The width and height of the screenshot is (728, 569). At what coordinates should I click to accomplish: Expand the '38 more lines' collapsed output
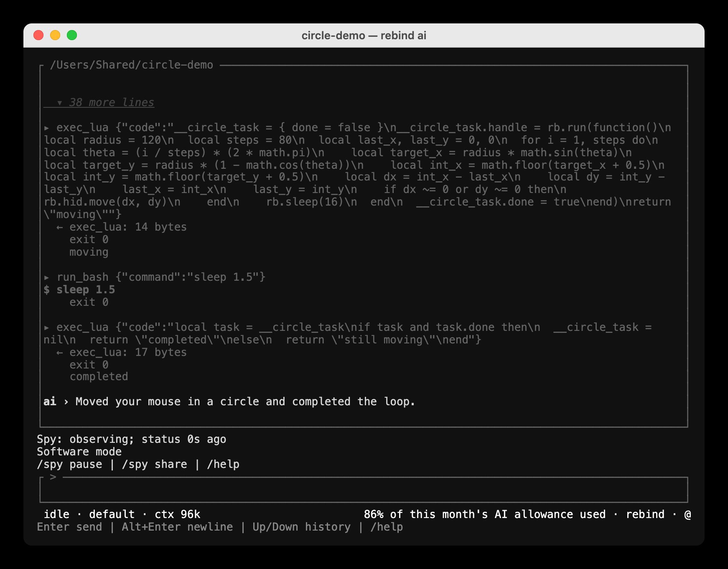point(99,102)
